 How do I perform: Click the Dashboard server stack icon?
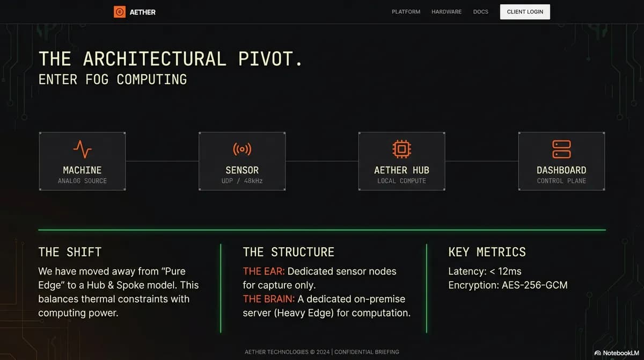[561, 149]
